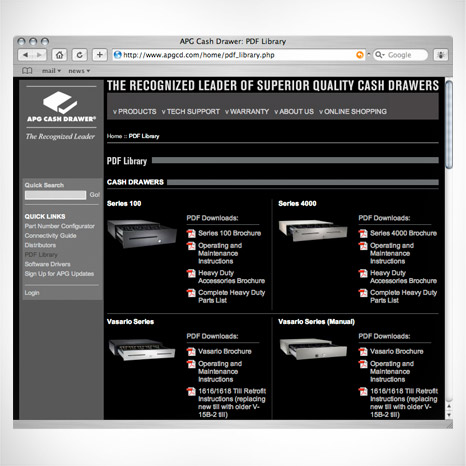Go back with the left arrow button
466x466 pixels.
pyautogui.click(x=25, y=55)
